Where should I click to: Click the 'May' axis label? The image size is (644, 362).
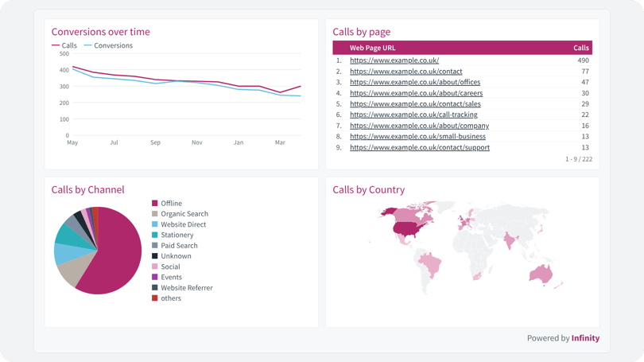72,142
